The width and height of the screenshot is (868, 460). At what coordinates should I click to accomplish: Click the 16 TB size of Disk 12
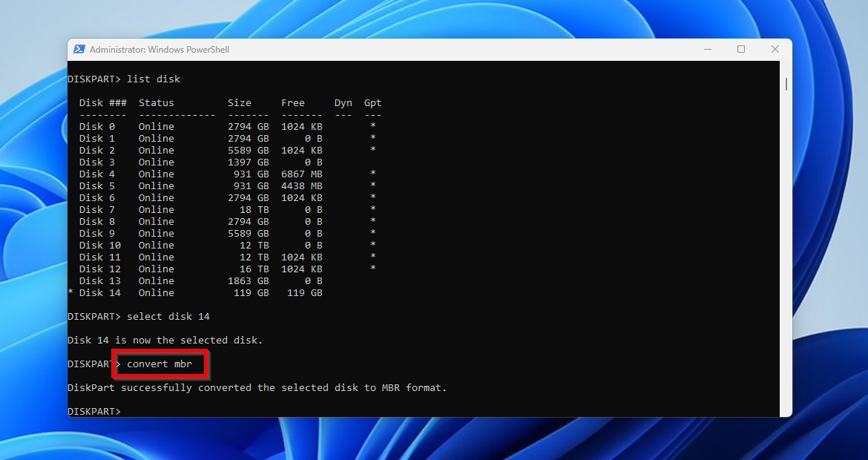pos(254,269)
